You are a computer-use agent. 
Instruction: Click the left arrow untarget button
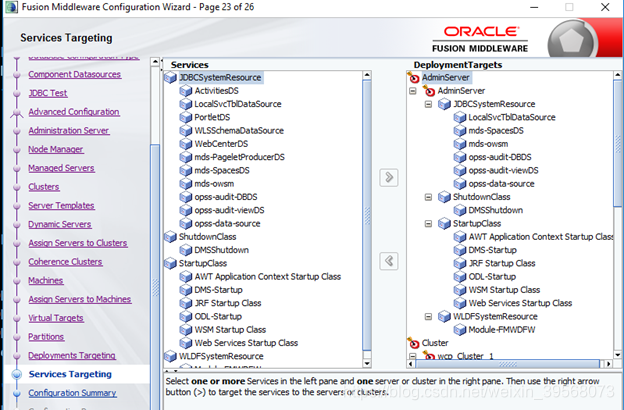pyautogui.click(x=389, y=262)
